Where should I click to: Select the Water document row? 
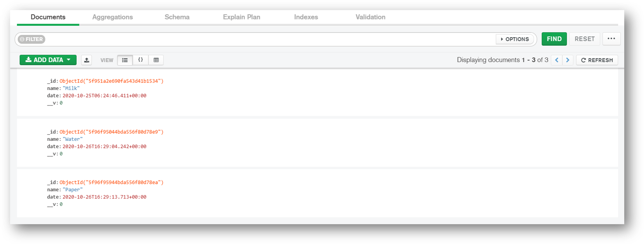pyautogui.click(x=271, y=143)
